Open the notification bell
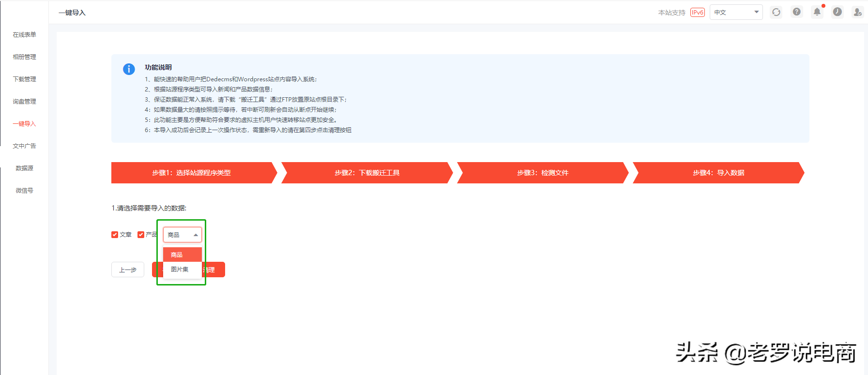 (817, 12)
